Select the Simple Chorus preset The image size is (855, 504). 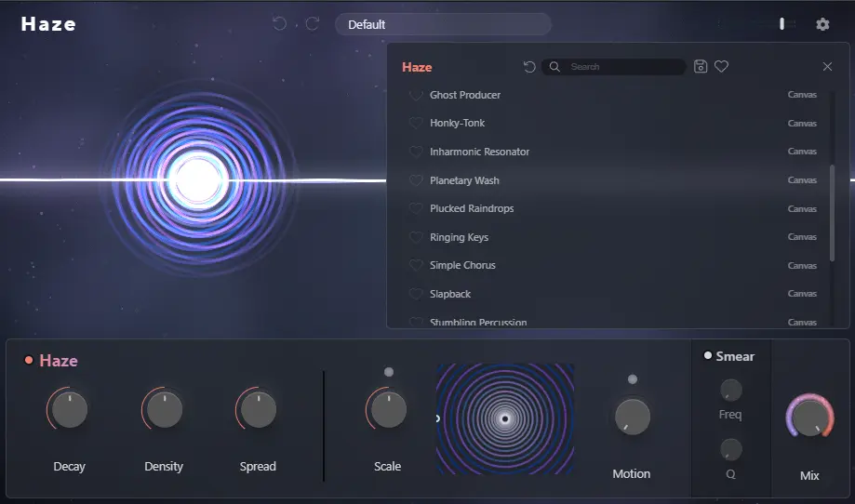[462, 265]
